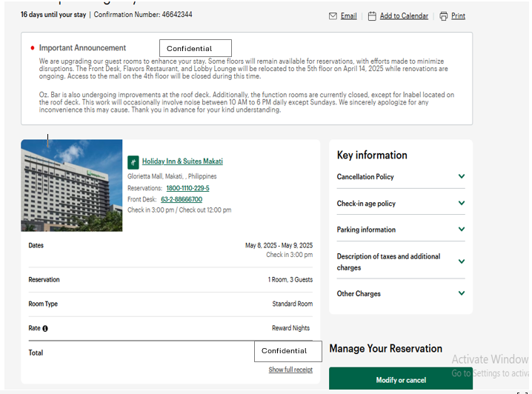Click the Key information heading
Screen dimensions: 532x394
pos(372,155)
